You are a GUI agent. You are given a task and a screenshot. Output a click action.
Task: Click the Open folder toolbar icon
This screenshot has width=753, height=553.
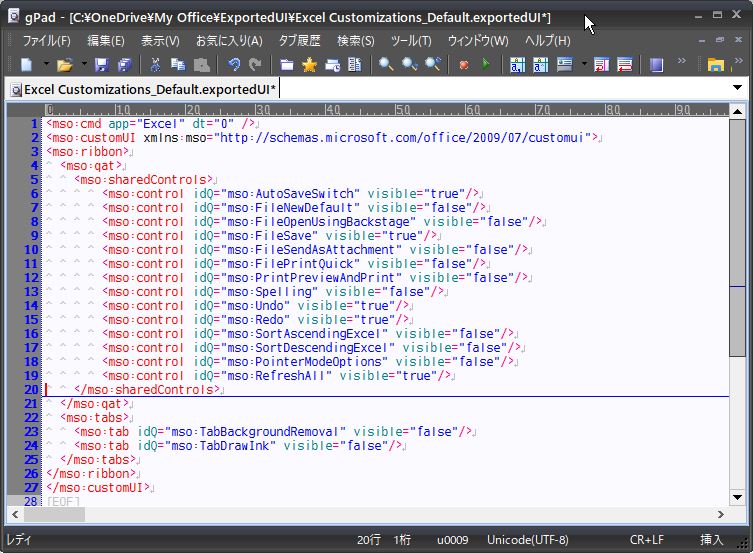point(65,64)
